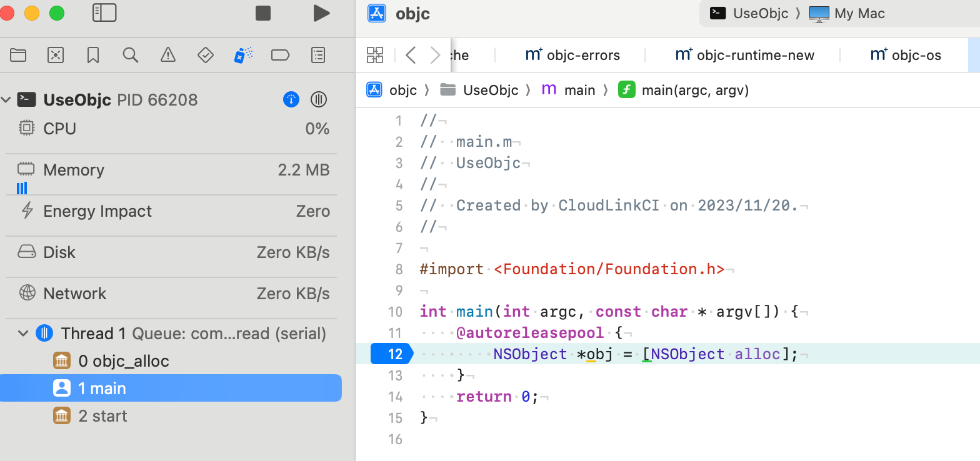
Task: Click the Run play button
Action: pos(321,13)
